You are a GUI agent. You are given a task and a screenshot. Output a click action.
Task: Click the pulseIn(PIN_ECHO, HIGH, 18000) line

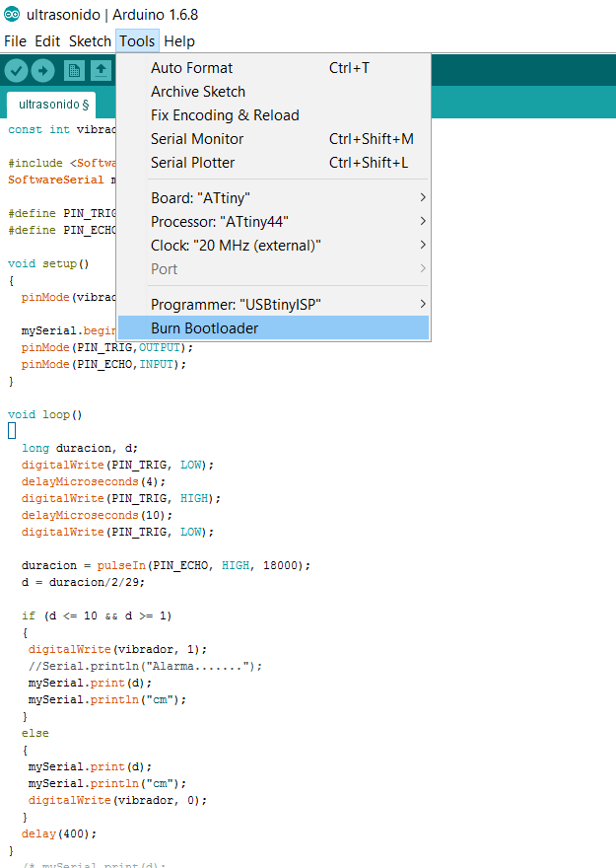tap(166, 566)
